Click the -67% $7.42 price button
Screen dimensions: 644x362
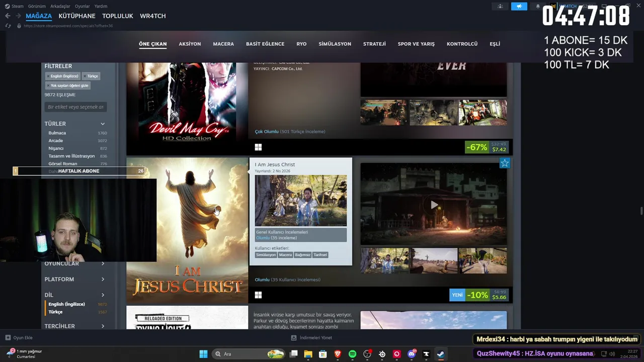coord(487,147)
